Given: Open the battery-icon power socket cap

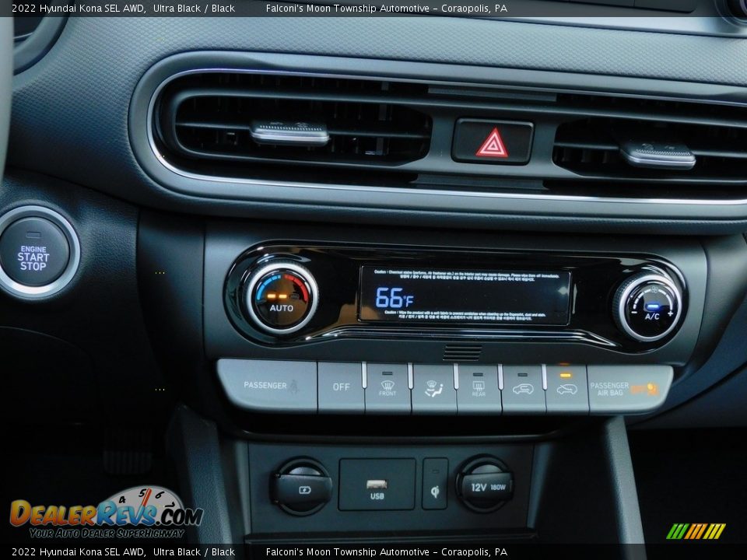Looking at the screenshot, I should pos(301,487).
